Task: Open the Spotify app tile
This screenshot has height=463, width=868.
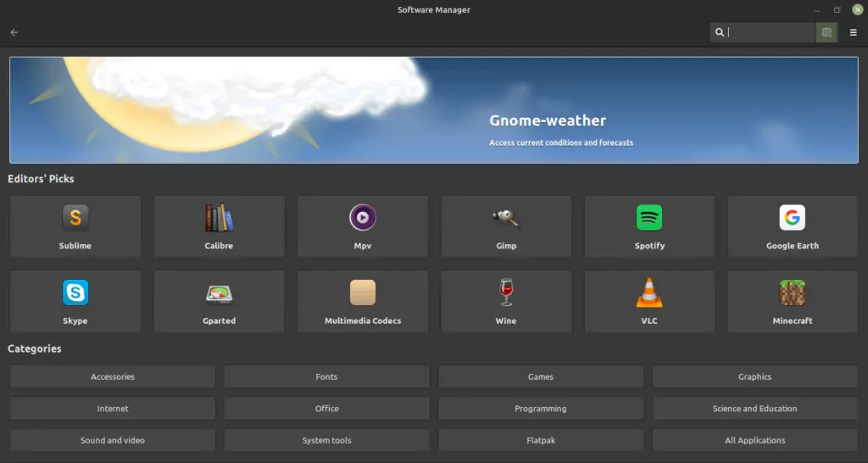Action: tap(649, 226)
